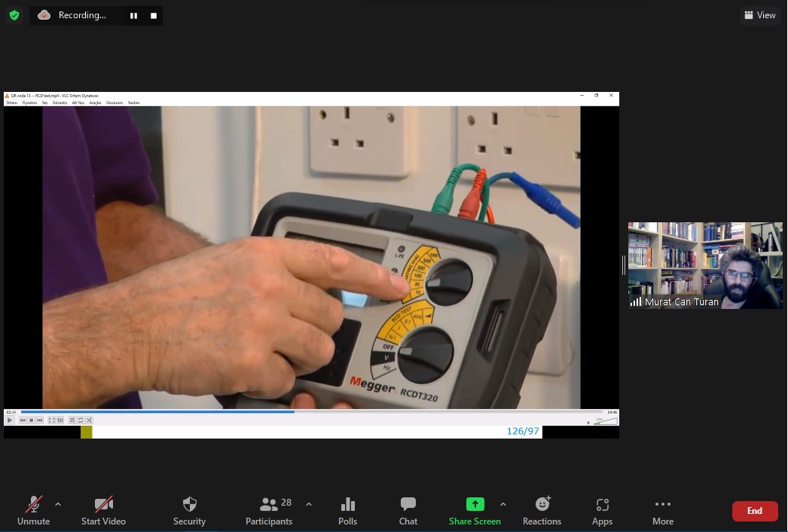Select Murat Can Turan's video thumbnail
Image resolution: width=788 pixels, height=532 pixels.
pyautogui.click(x=705, y=265)
